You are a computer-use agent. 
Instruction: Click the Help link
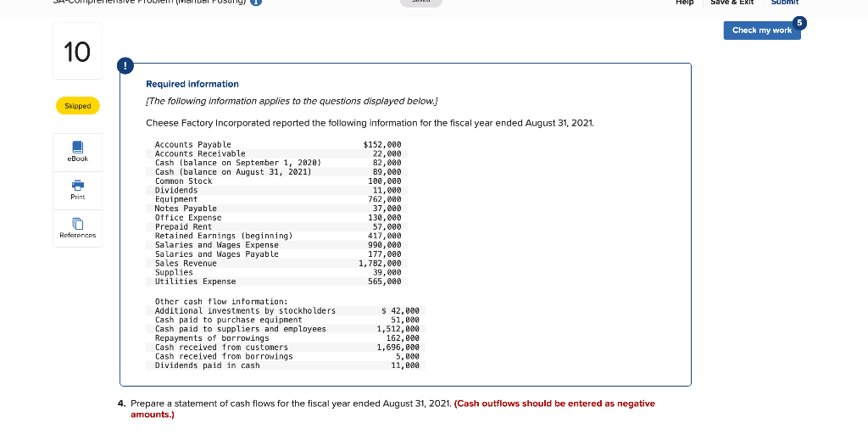[x=684, y=3]
